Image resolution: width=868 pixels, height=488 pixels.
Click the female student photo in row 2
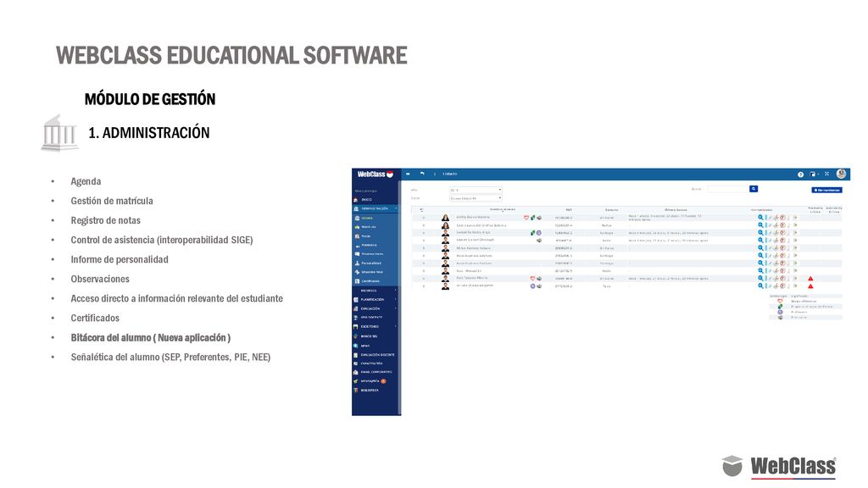(445, 225)
